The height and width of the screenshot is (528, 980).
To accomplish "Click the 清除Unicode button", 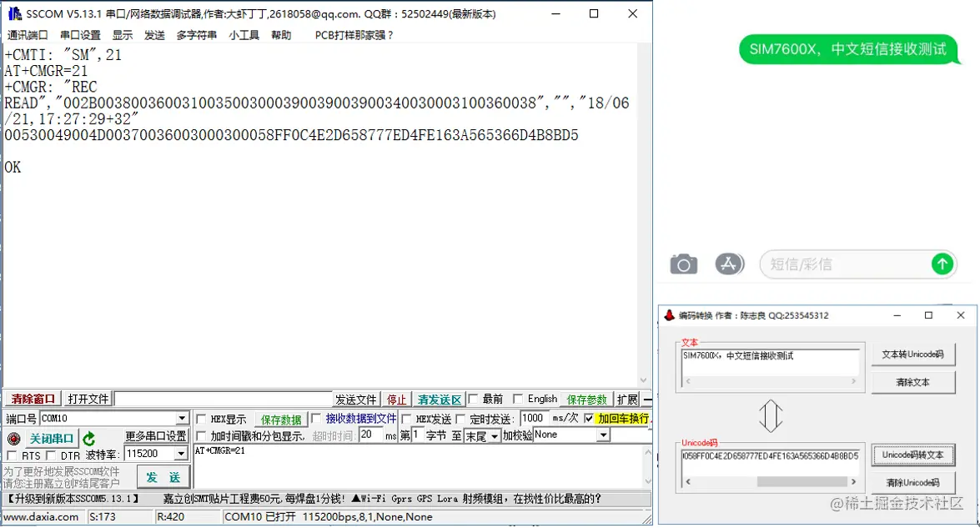I will tap(912, 482).
